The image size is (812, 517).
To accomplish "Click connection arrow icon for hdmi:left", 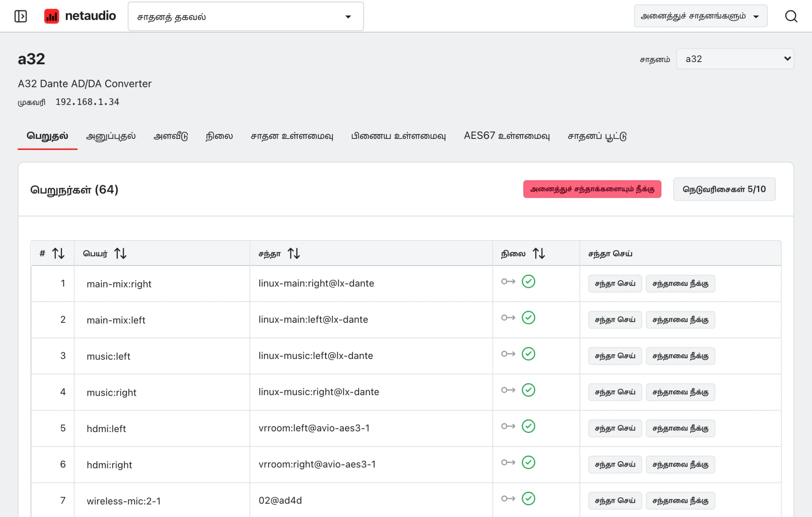I will point(508,426).
